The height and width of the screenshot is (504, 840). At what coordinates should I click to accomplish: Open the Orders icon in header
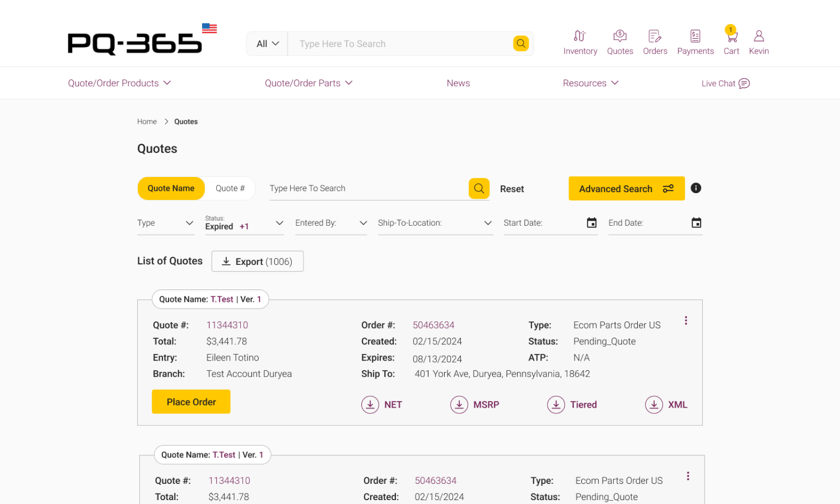click(655, 43)
